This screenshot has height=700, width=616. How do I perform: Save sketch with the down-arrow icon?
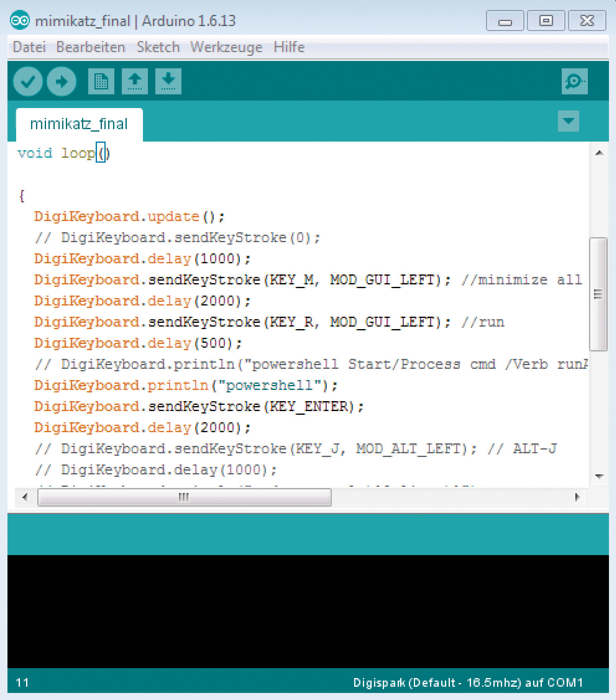pos(168,82)
